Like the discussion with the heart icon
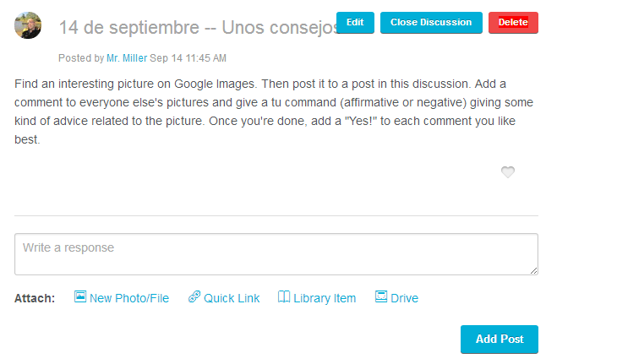Viewport: 617px width, 364px height. (x=508, y=171)
